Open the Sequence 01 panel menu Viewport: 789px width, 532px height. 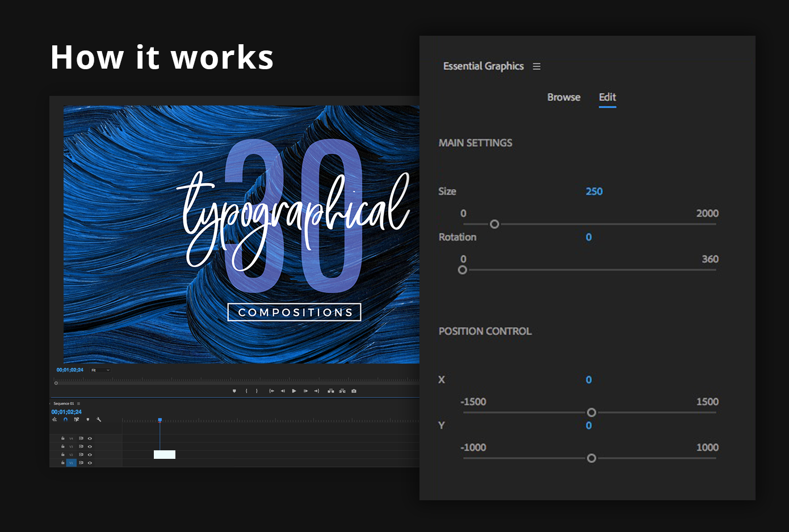click(78, 404)
